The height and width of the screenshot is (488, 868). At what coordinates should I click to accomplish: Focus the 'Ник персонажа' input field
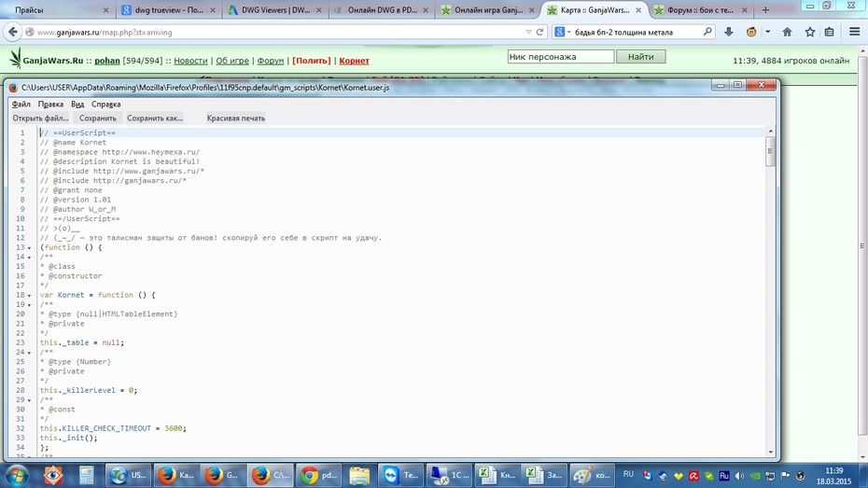561,56
